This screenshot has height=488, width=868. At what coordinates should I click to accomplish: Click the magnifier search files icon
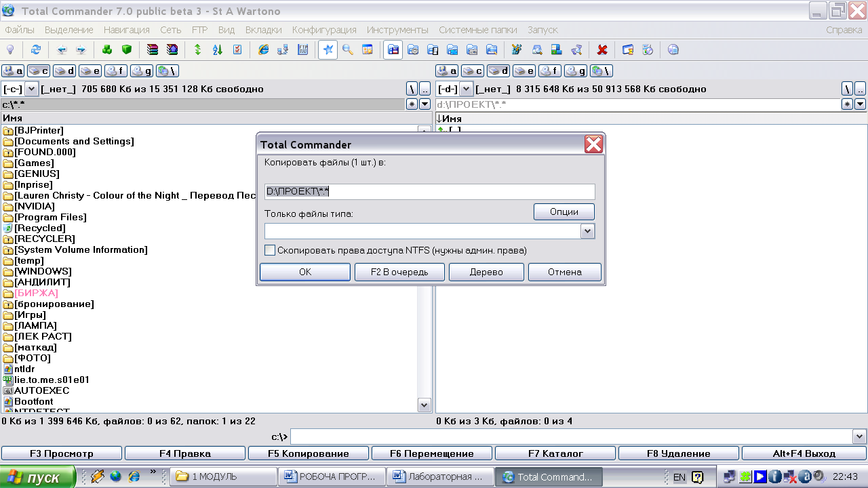(348, 49)
